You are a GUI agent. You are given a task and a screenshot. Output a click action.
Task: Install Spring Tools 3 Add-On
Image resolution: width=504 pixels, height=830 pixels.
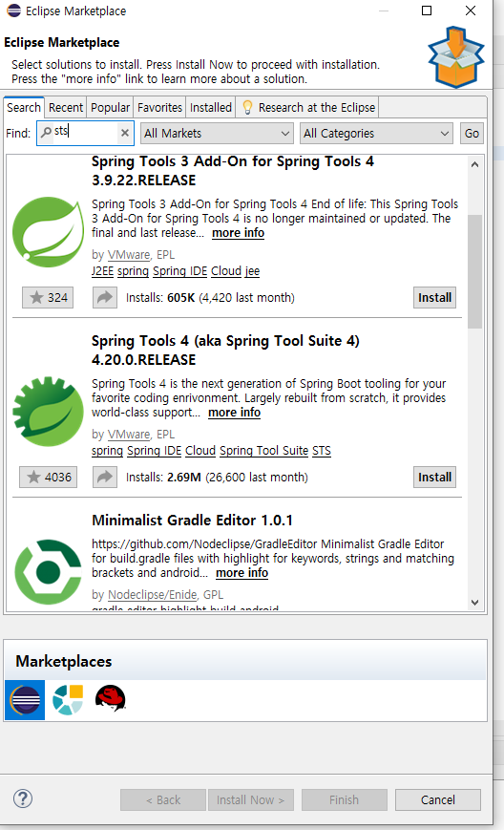click(x=434, y=297)
